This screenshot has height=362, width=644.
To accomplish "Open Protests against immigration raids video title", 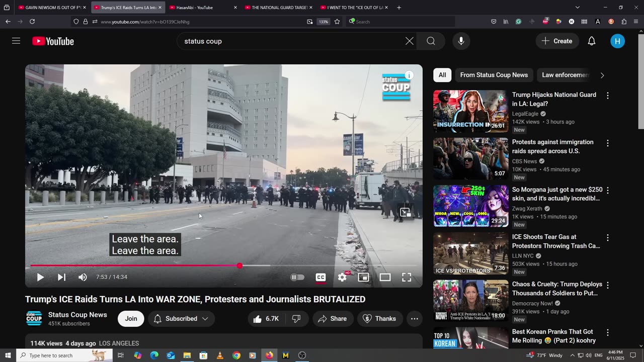I will coord(552,146).
